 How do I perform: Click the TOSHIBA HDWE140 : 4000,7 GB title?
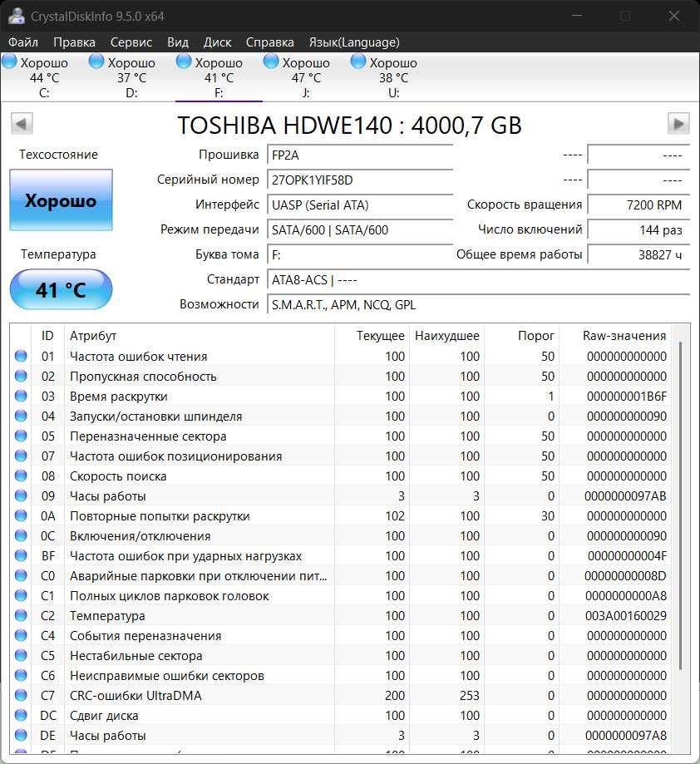pyautogui.click(x=349, y=126)
